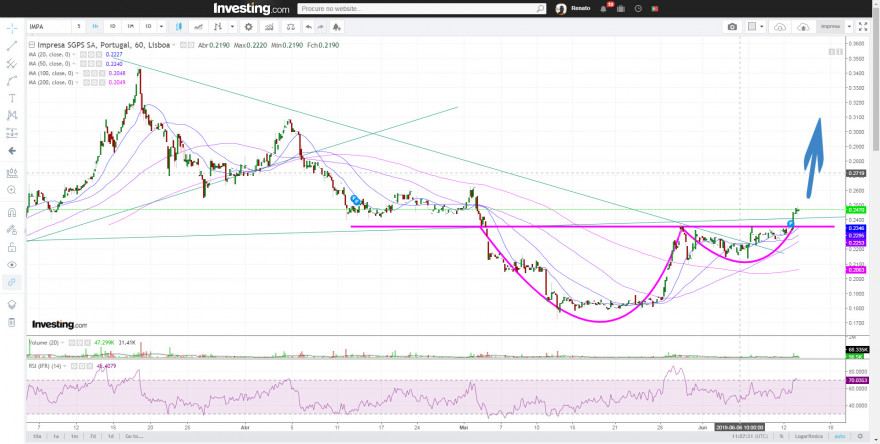Expand the time interval dropdown arrow
This screenshot has width=880, height=444.
[x=162, y=26]
